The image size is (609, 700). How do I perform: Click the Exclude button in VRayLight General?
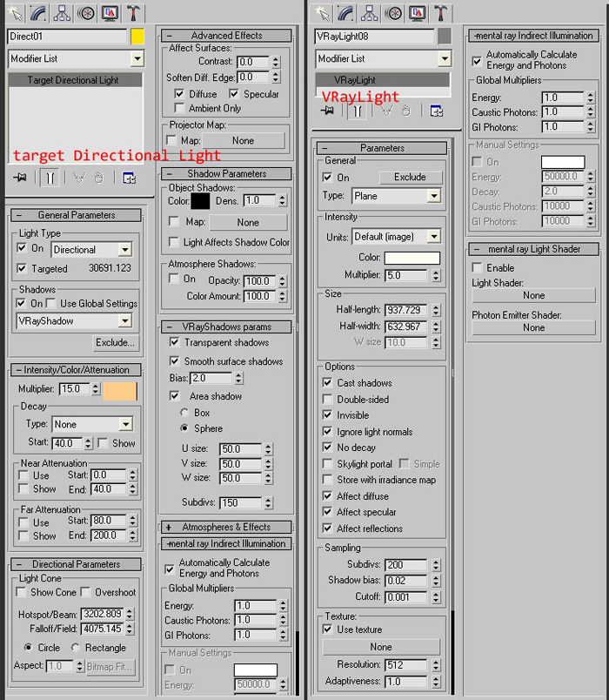tap(411, 178)
